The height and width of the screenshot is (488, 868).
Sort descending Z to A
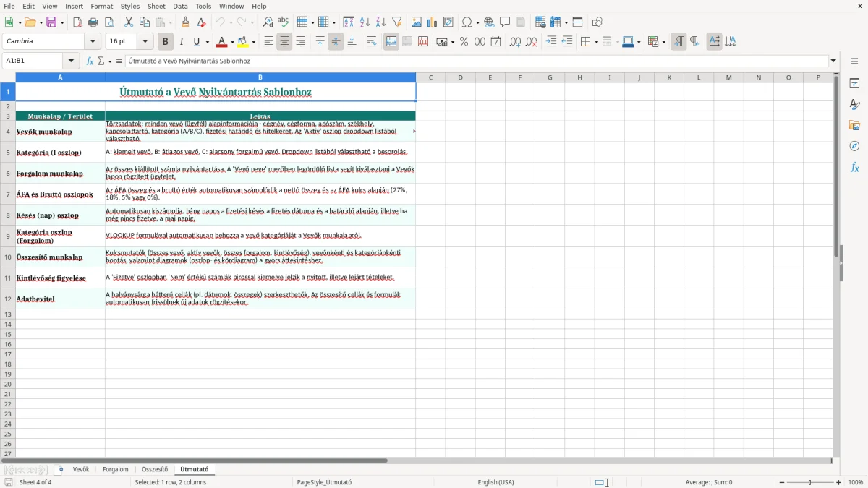380,22
